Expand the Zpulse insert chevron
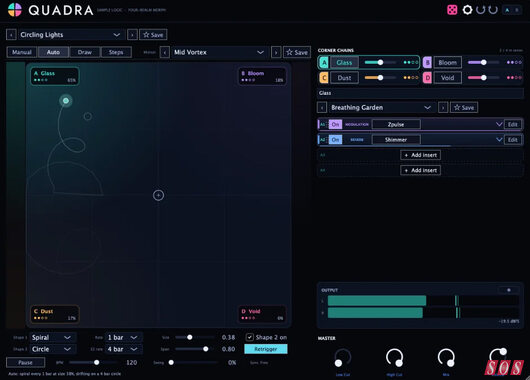Image resolution: width=530 pixels, height=380 pixels. (x=499, y=124)
